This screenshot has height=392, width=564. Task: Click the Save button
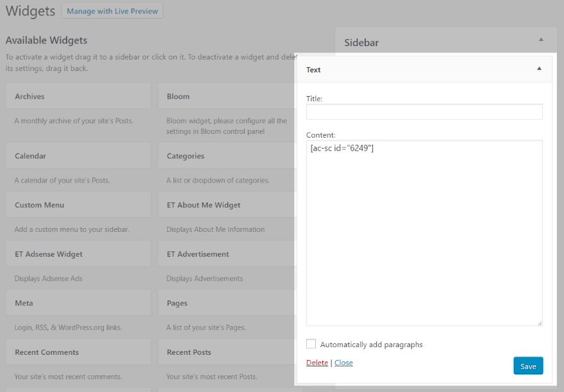[528, 366]
